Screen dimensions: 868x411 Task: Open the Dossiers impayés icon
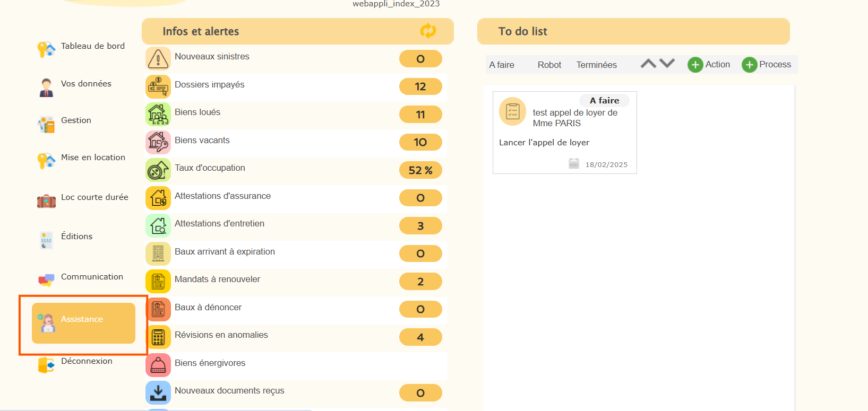coord(158,86)
